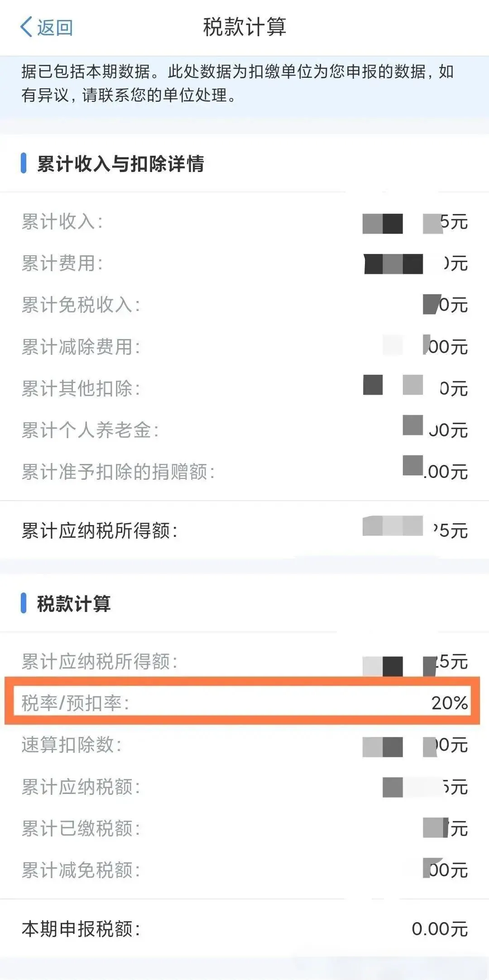The width and height of the screenshot is (489, 980).
Task: Select the 累计收入与扣除详情 section header
Action: (120, 163)
